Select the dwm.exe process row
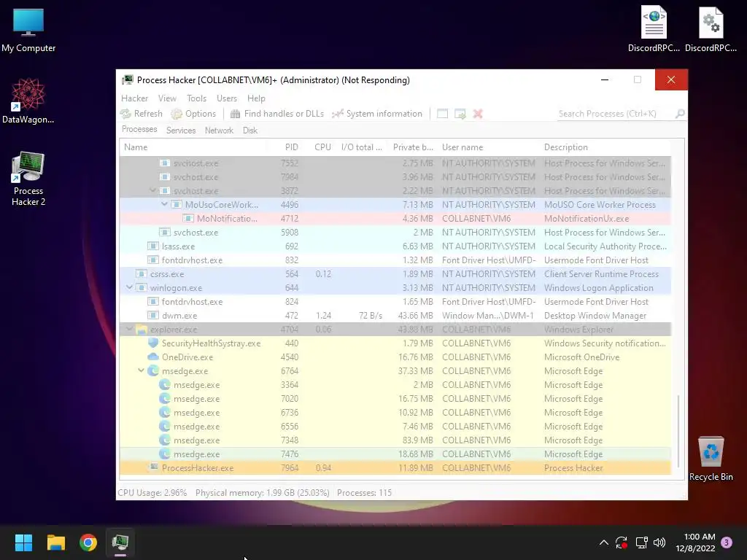This screenshot has width=747, height=560. [395, 315]
